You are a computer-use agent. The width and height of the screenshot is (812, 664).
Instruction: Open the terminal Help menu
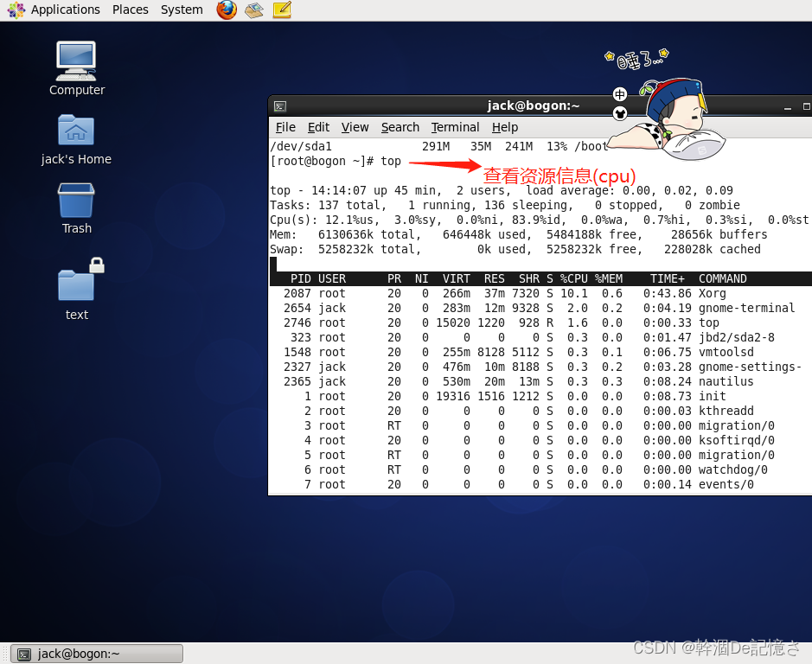505,127
